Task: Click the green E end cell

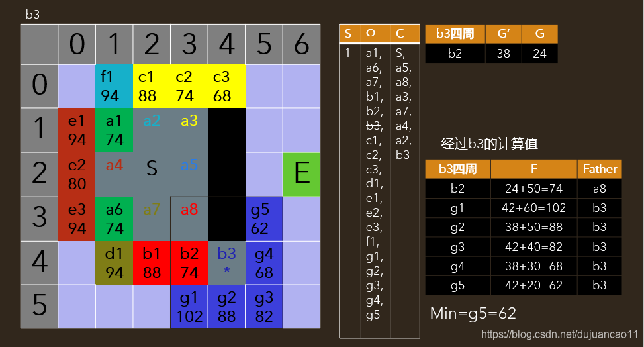Action: 301,174
